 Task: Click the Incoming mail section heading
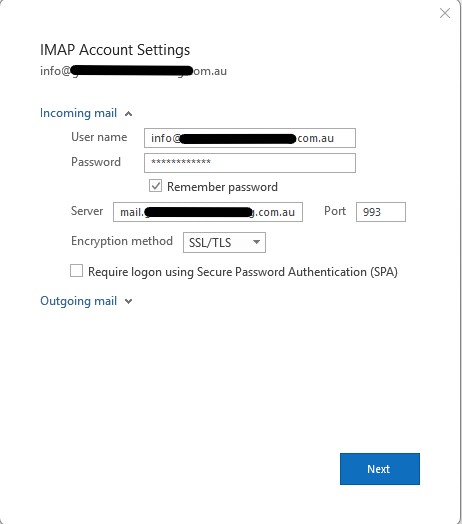pyautogui.click(x=79, y=113)
